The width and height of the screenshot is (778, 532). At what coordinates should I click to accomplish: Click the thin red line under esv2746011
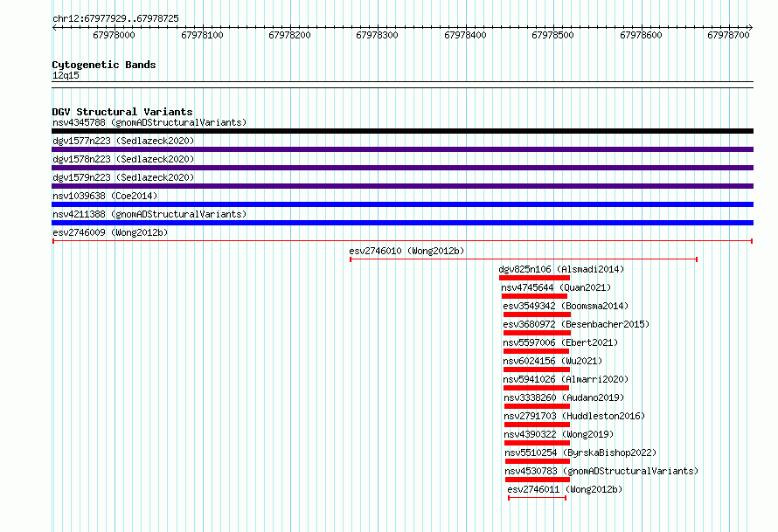(537, 498)
